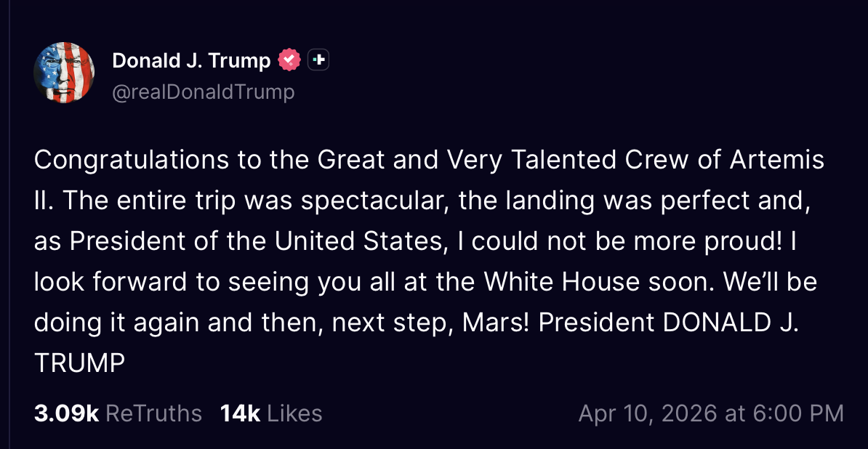Click the plus badge next to the checkmark
Viewport: 868px width, 449px height.
(x=318, y=60)
